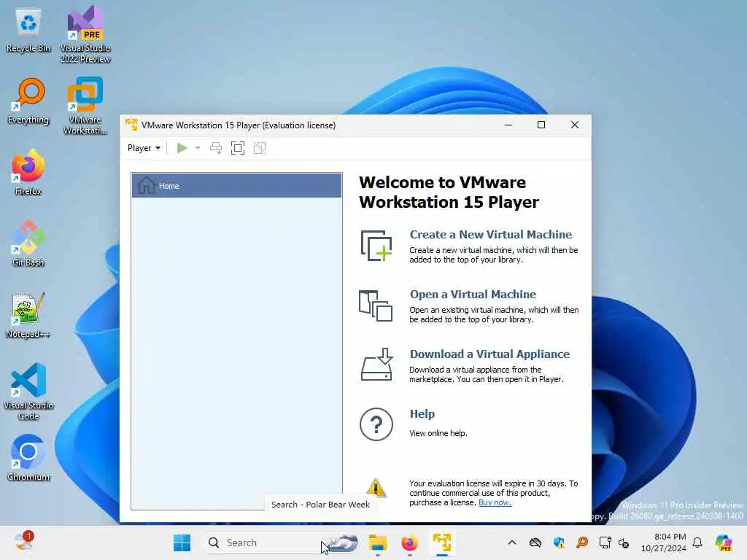Click Send Ctrl+Alt+Del toolbar icon
747x560 pixels.
click(216, 148)
